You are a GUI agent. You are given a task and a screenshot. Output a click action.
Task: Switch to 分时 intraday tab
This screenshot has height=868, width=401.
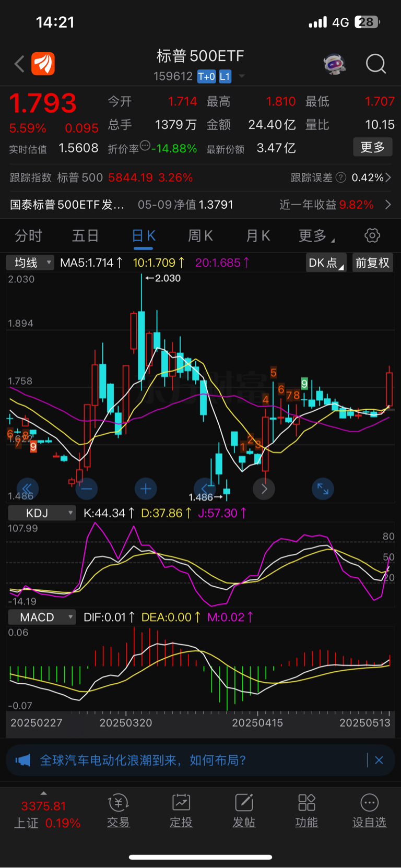(x=28, y=236)
